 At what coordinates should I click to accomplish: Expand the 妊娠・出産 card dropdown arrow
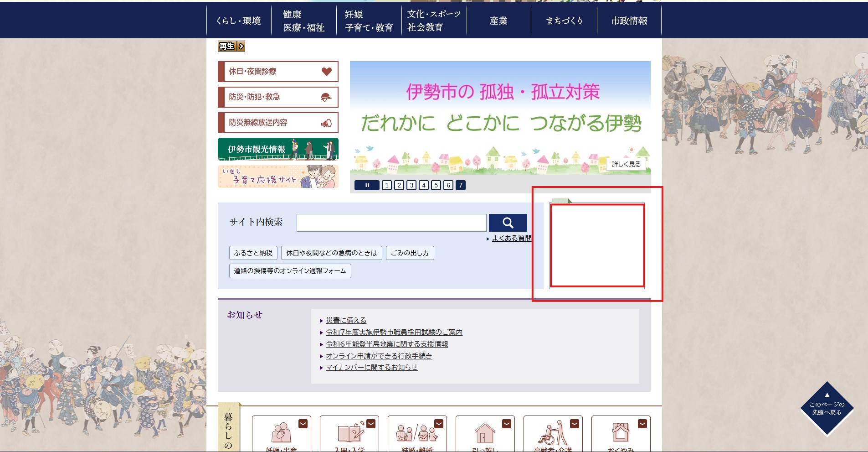(303, 424)
